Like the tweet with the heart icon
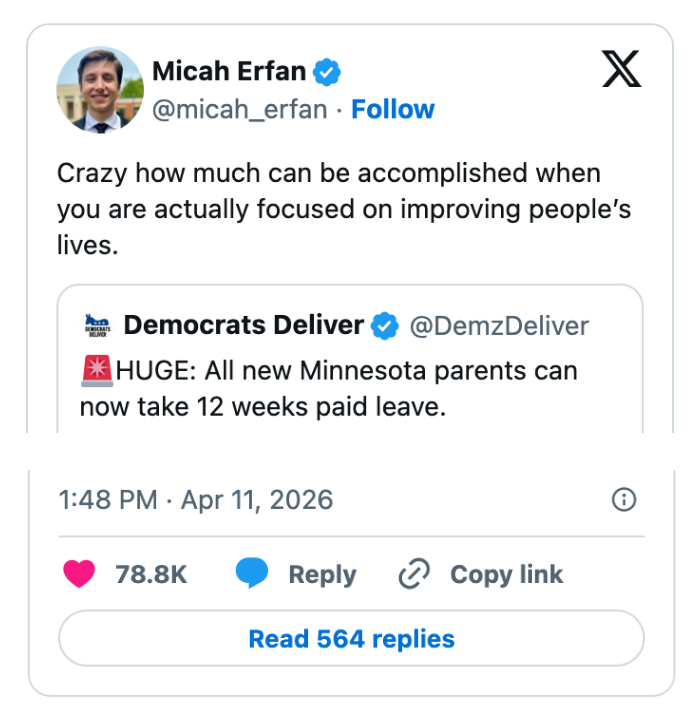The width and height of the screenshot is (690, 722). point(79,574)
